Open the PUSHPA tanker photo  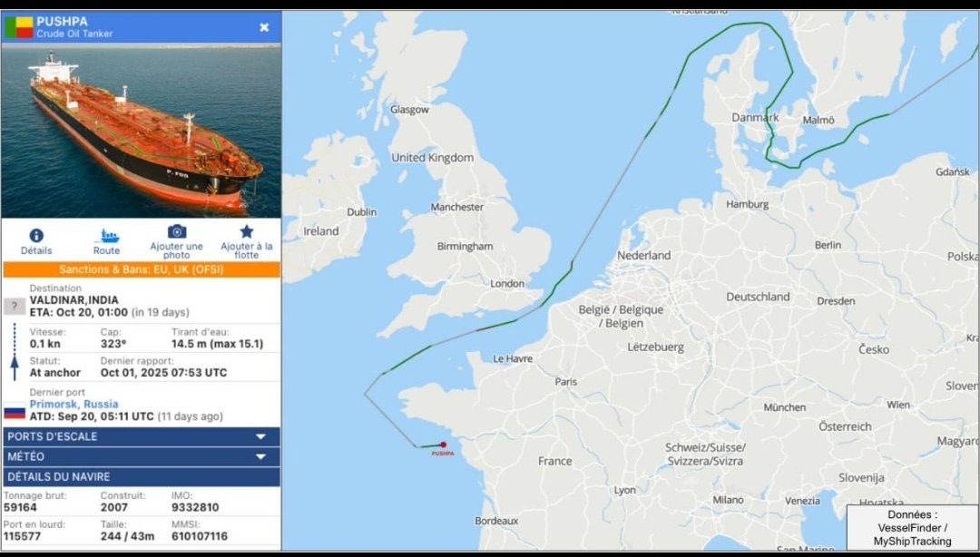(142, 131)
